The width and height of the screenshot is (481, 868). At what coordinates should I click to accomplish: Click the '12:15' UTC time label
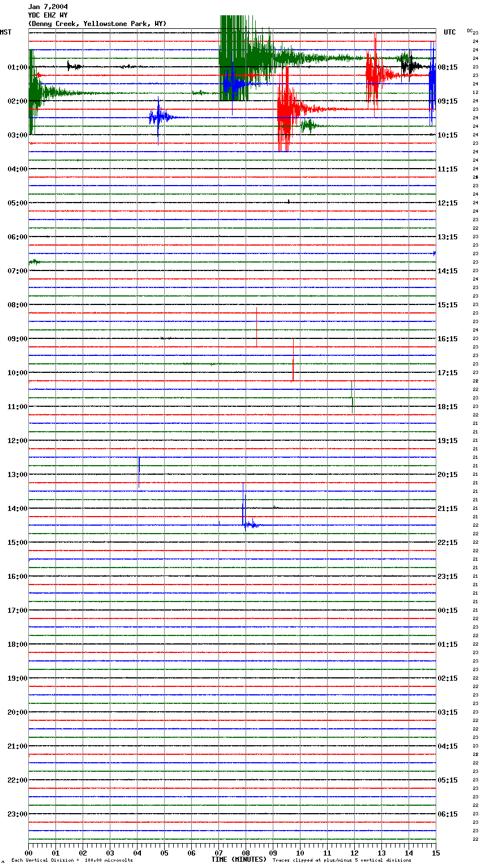(x=448, y=203)
